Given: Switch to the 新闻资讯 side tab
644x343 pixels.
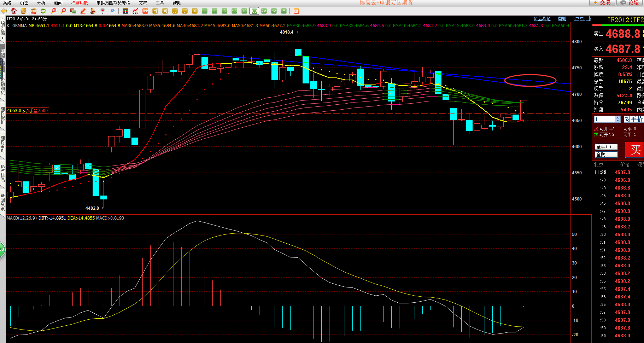Looking at the screenshot, I should [3, 202].
